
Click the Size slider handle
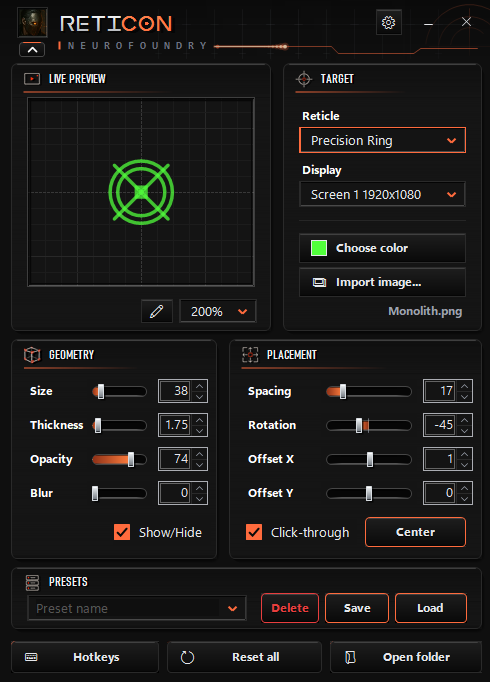101,391
